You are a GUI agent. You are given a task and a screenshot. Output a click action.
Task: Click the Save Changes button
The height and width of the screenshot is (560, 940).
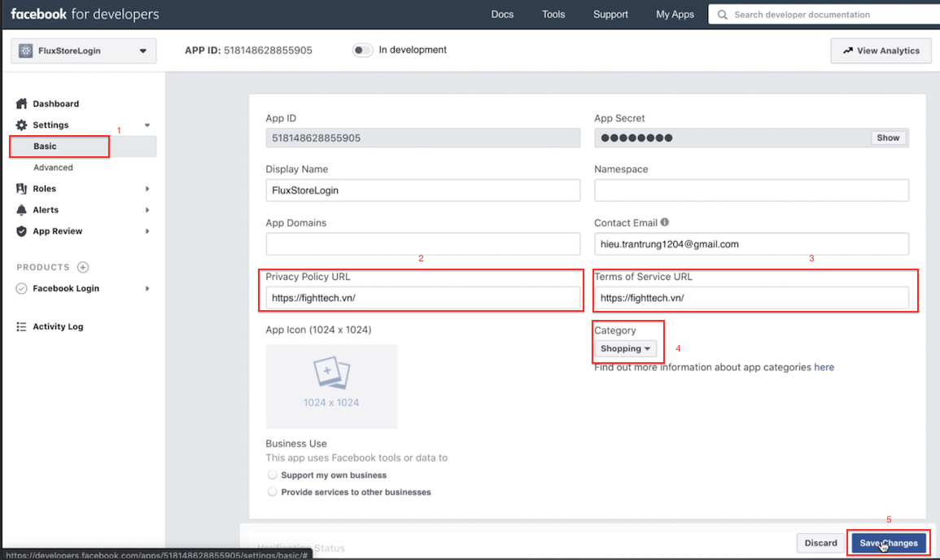click(x=889, y=543)
